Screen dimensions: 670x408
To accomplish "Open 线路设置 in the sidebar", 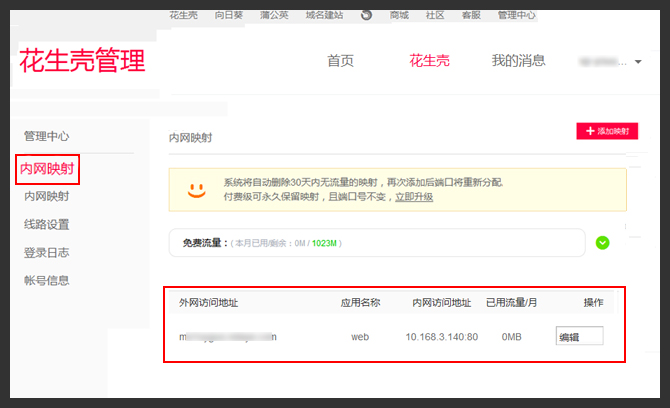I will 47,225.
